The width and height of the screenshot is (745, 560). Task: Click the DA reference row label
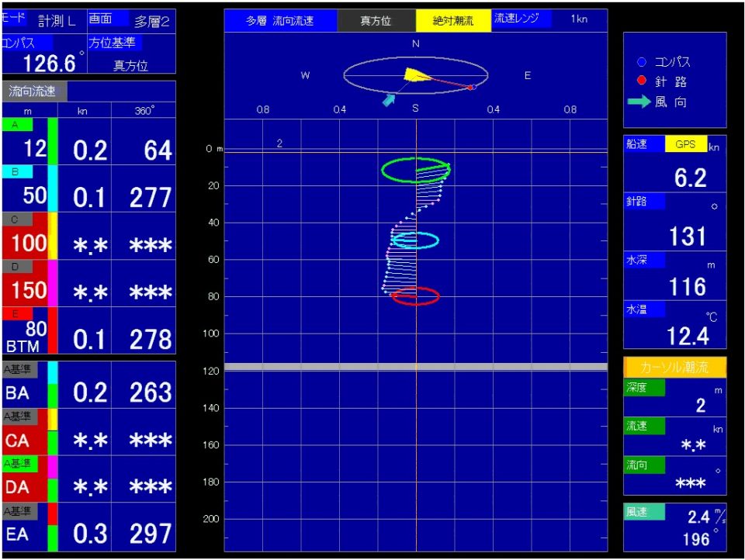click(17, 487)
